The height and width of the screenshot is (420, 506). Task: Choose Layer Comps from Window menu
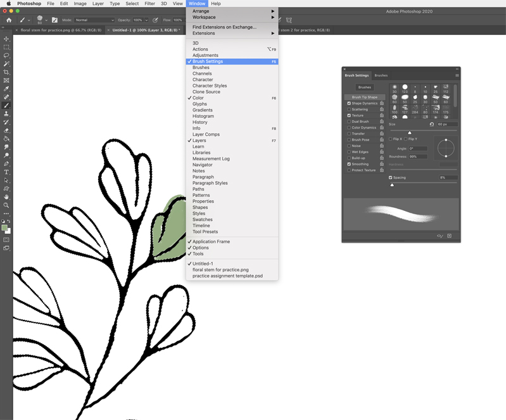coord(206,134)
